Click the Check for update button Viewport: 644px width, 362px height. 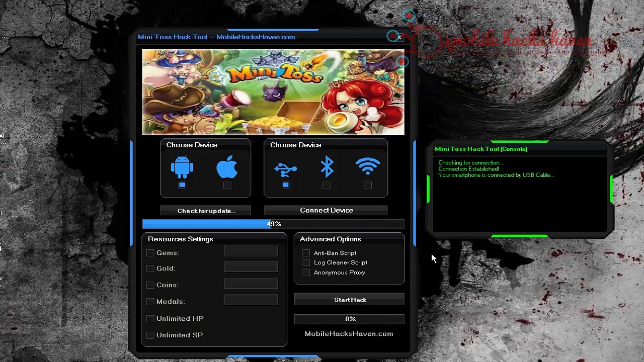click(x=206, y=211)
